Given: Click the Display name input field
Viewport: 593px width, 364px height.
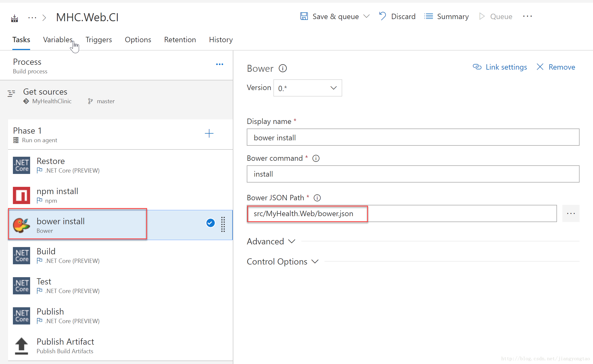Looking at the screenshot, I should 413,137.
